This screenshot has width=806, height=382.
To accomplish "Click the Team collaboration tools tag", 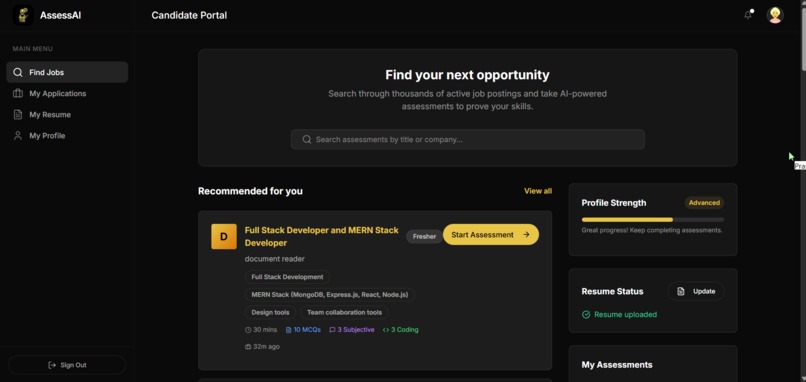I will tap(344, 312).
